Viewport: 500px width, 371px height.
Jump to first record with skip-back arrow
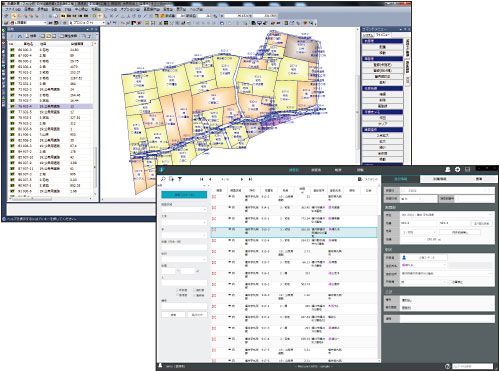tap(202, 179)
